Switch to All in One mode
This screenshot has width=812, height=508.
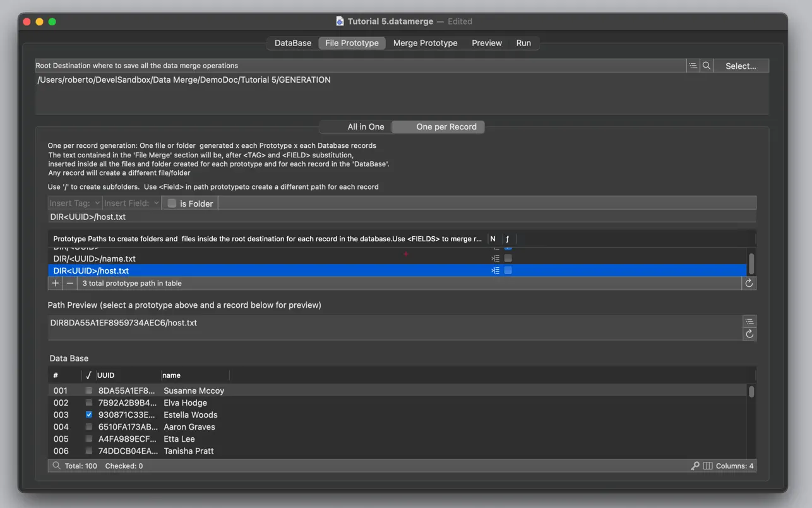(366, 126)
